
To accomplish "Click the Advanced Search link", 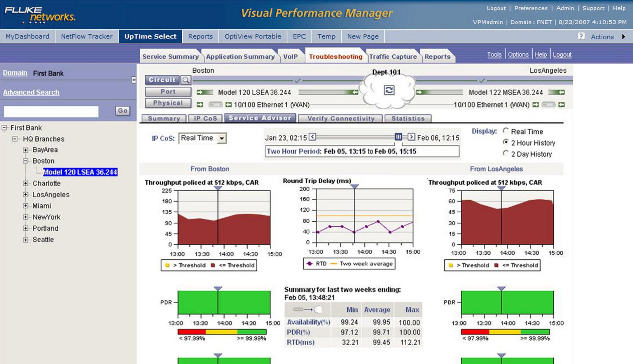I will pos(31,92).
